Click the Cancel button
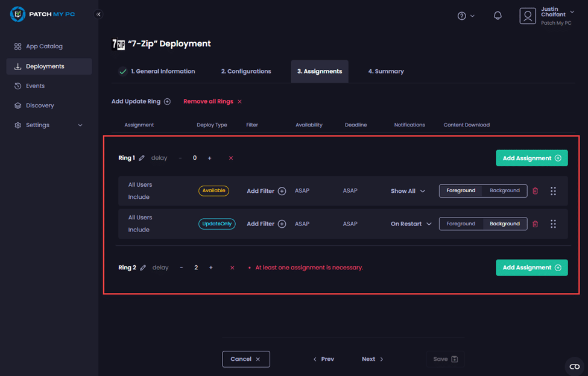 point(245,359)
